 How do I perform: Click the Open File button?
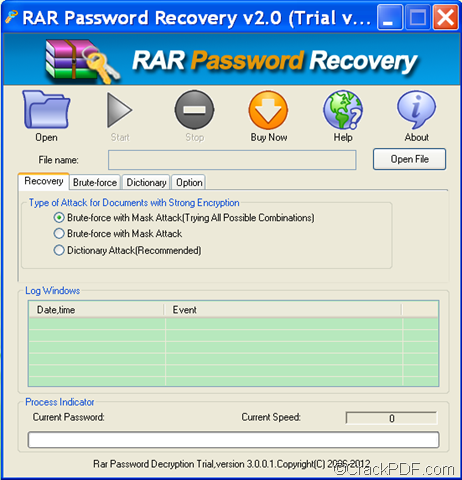(x=409, y=159)
